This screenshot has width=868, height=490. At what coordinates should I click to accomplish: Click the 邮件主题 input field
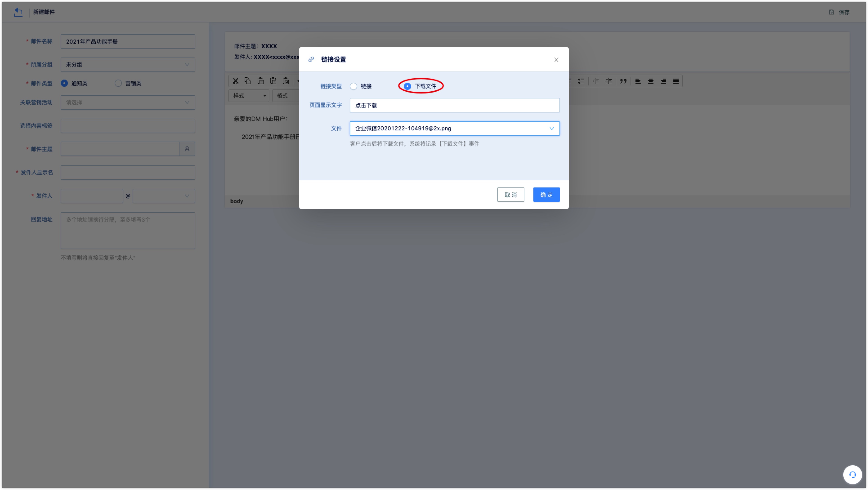pos(120,149)
